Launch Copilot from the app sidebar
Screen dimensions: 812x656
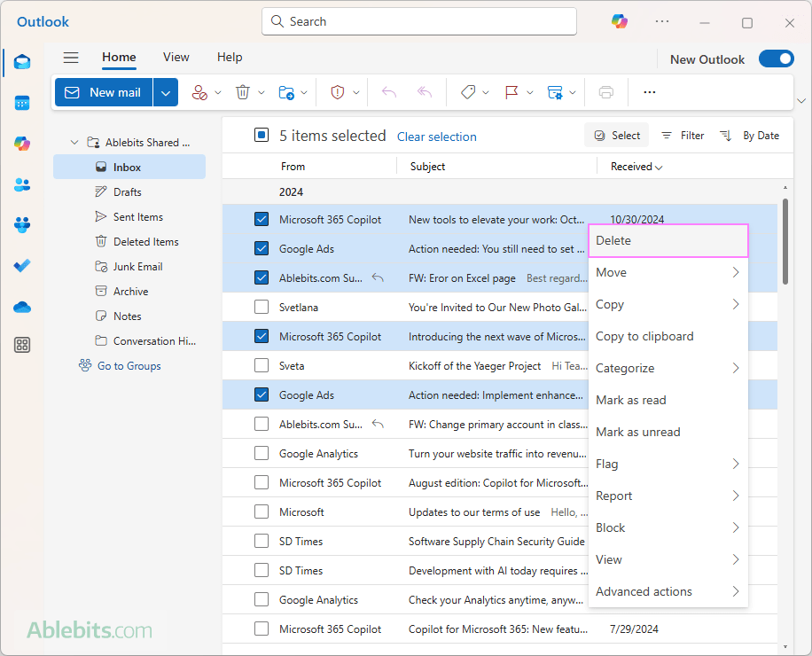[22, 143]
